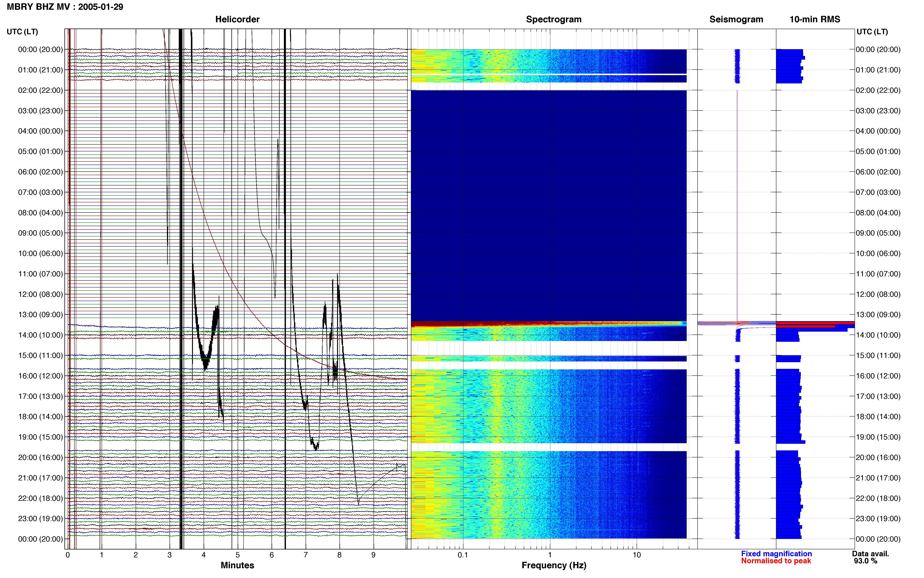Click '15:00 (11:00)' on the left time axis
This screenshot has height=578, width=924.
click(41, 356)
